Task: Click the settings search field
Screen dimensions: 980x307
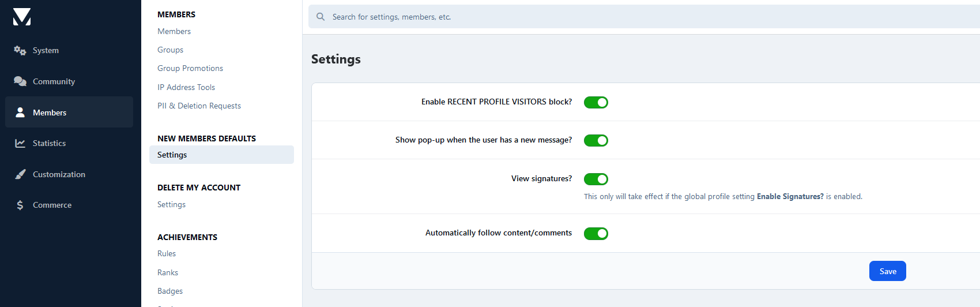Action: [x=634, y=17]
